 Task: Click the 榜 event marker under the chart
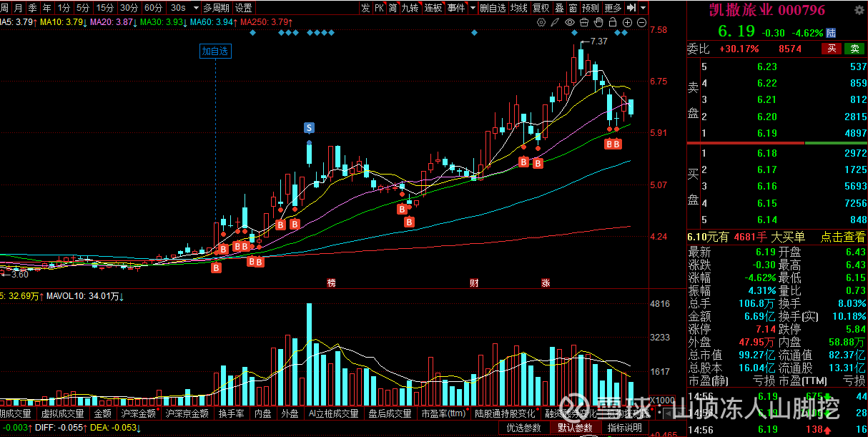coord(331,283)
